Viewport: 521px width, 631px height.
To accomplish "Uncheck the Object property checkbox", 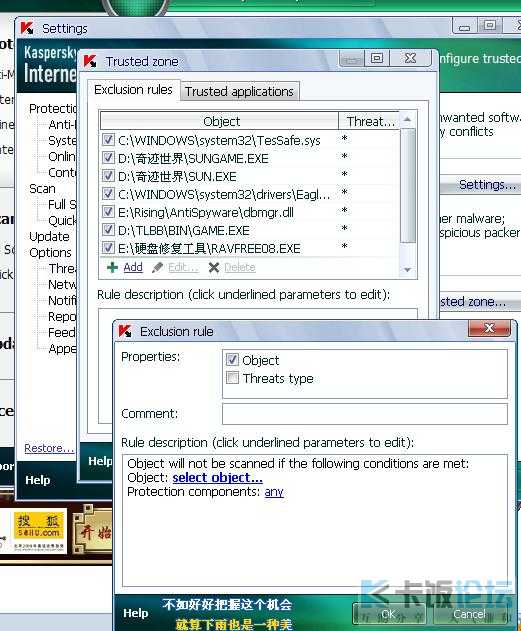I will click(232, 359).
